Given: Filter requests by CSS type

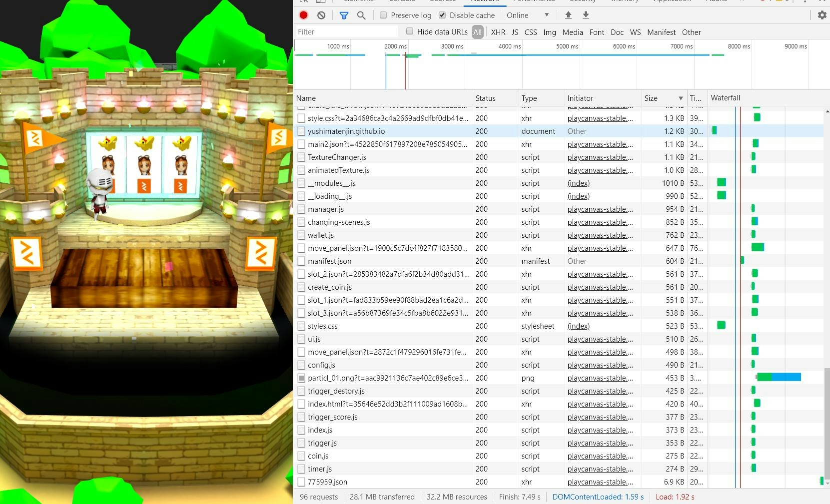Looking at the screenshot, I should coord(531,32).
